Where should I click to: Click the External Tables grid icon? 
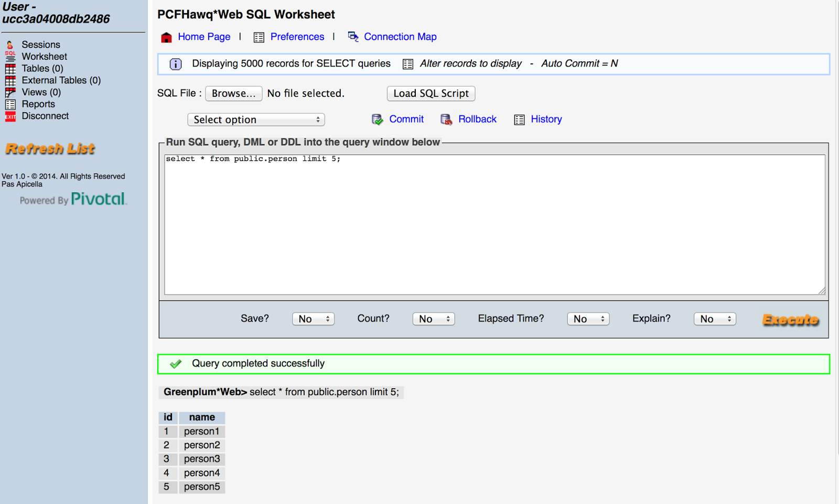click(10, 81)
